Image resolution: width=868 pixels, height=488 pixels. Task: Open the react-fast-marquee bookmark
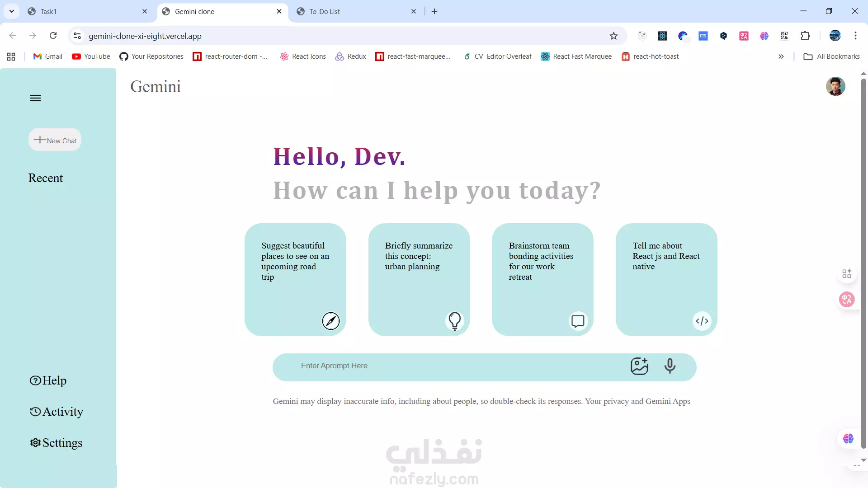pyautogui.click(x=413, y=56)
